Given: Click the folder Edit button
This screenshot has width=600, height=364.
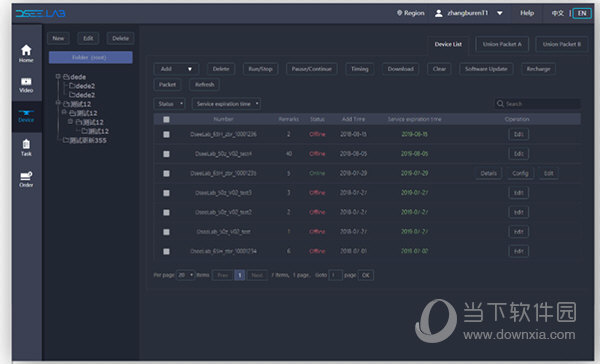Looking at the screenshot, I should point(88,38).
